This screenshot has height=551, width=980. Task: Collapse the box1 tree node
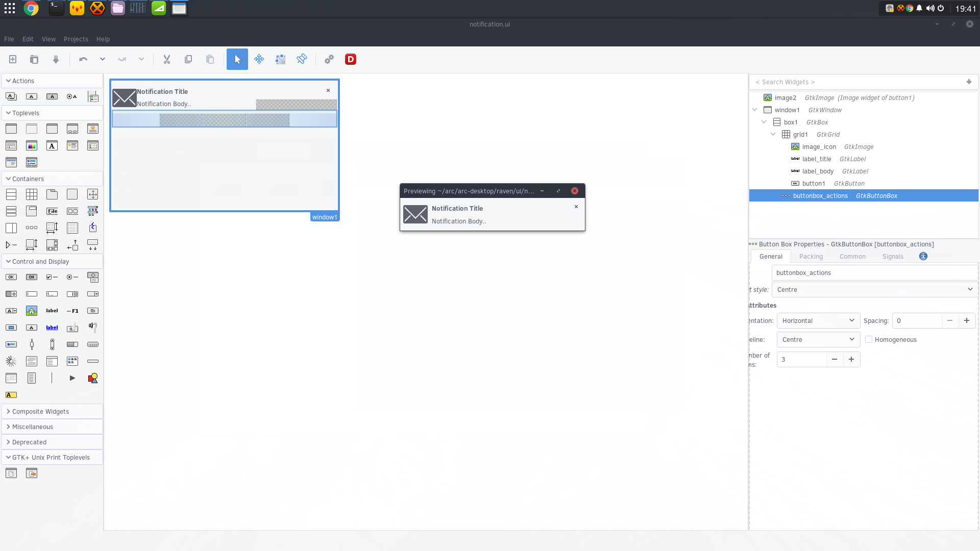coord(764,122)
